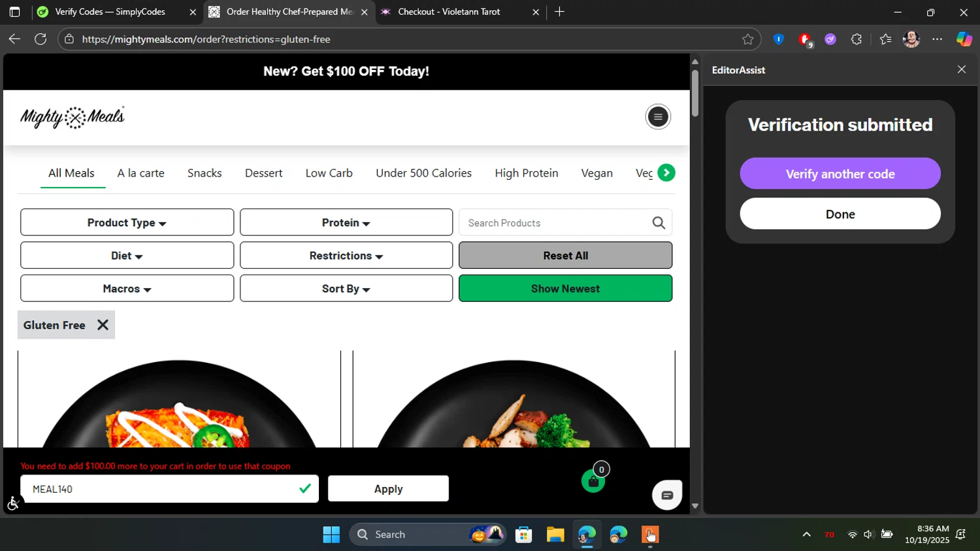Remove the Gluten Free filter chip
This screenshot has width=980, height=551.
[x=103, y=325]
